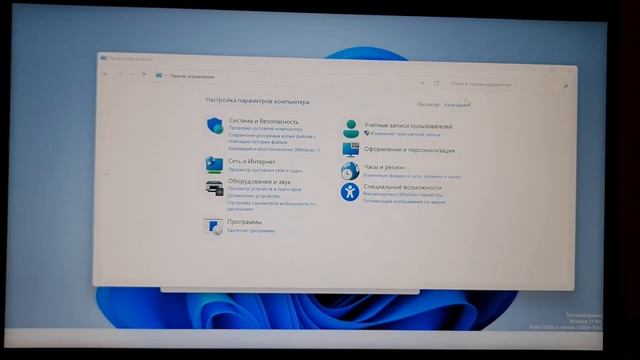Click Изменение типа учетной записи link

point(405,134)
